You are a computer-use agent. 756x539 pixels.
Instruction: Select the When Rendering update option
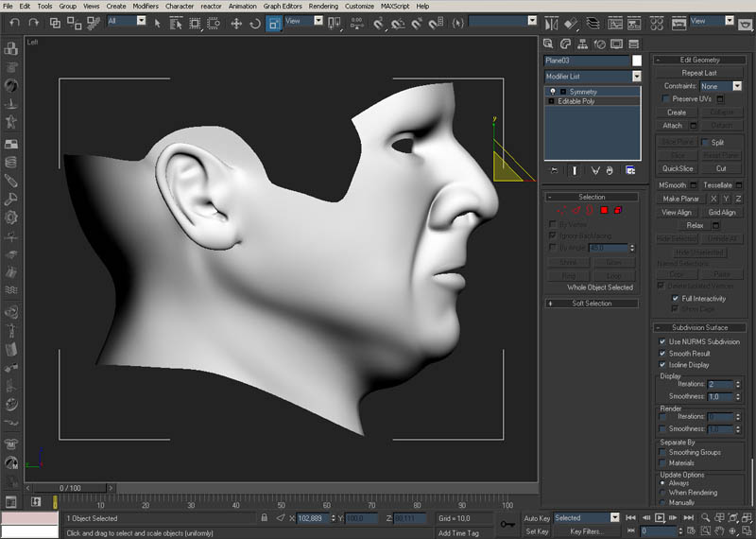pyautogui.click(x=662, y=493)
